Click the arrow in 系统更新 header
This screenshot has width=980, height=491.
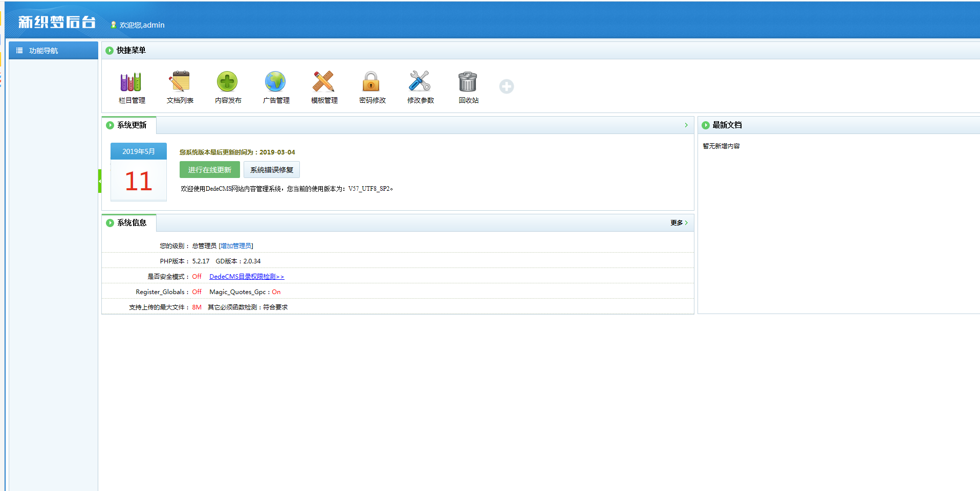686,125
